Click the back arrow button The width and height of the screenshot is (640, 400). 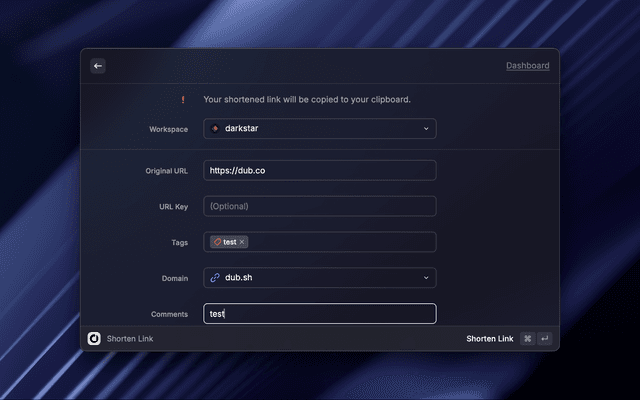coord(98,66)
